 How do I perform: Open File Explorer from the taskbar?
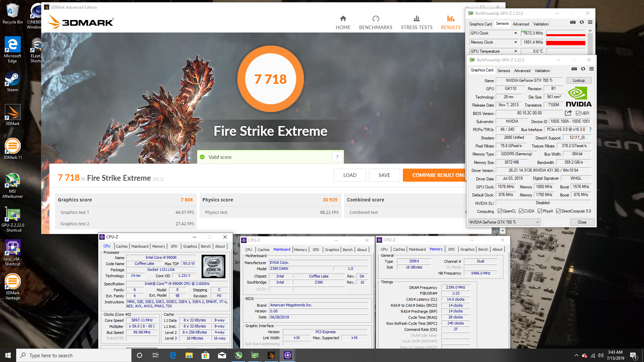click(189, 355)
